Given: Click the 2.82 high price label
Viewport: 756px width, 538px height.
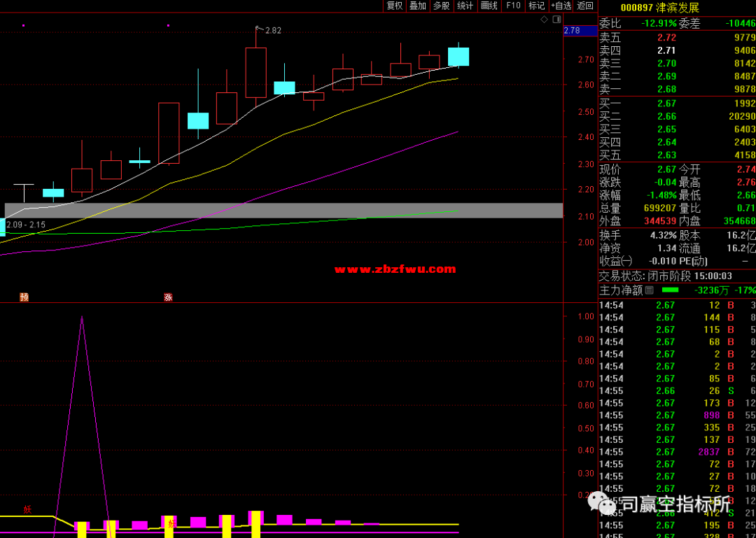Looking at the screenshot, I should 273,30.
